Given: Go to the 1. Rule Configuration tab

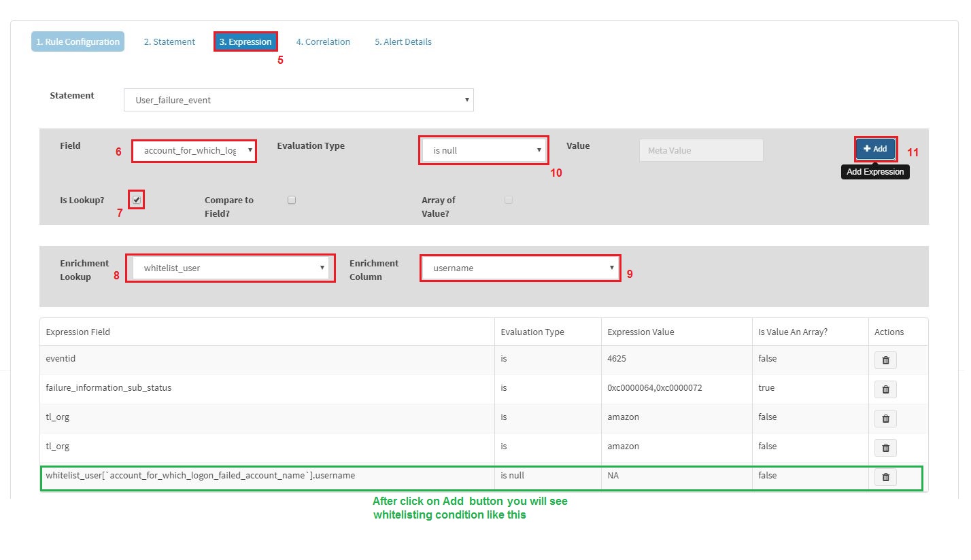Looking at the screenshot, I should point(78,41).
